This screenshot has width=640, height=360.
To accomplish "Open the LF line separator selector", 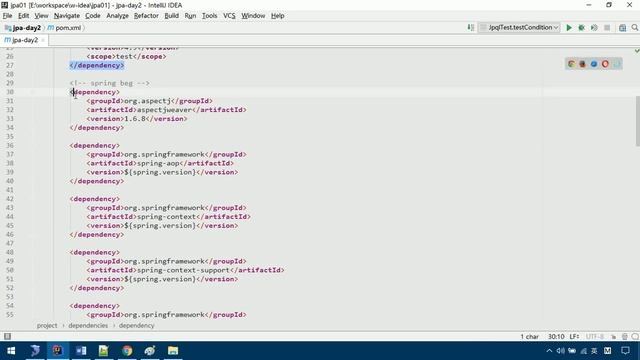I will [x=574, y=337].
